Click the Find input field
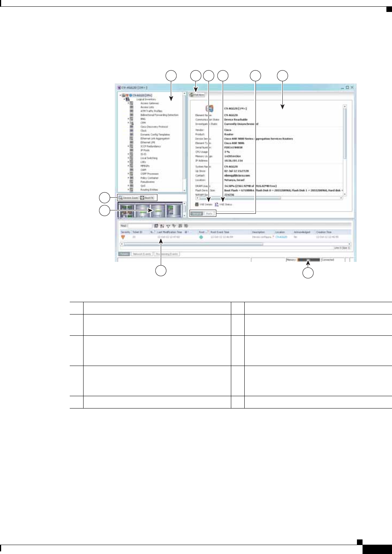The width and height of the screenshot is (392, 554). tap(140, 226)
